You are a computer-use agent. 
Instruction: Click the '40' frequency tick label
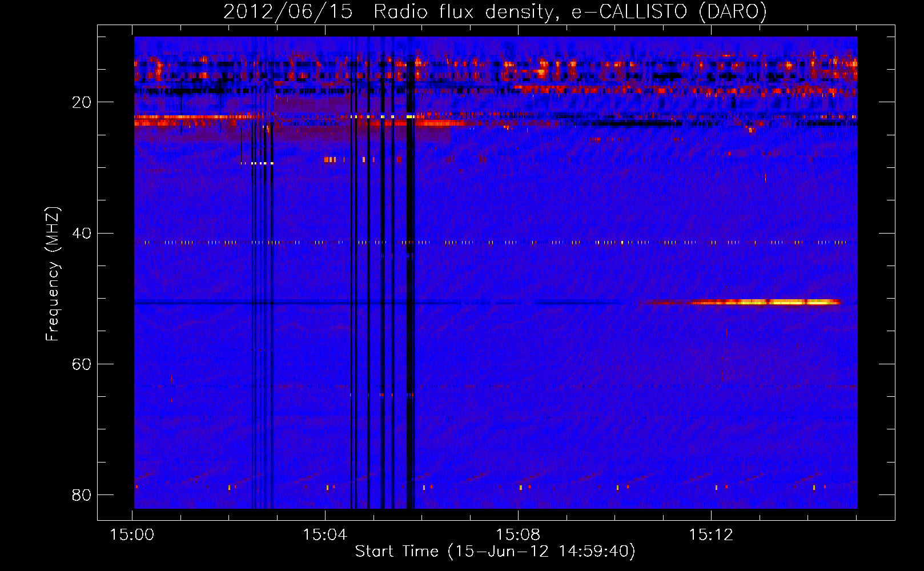point(82,233)
